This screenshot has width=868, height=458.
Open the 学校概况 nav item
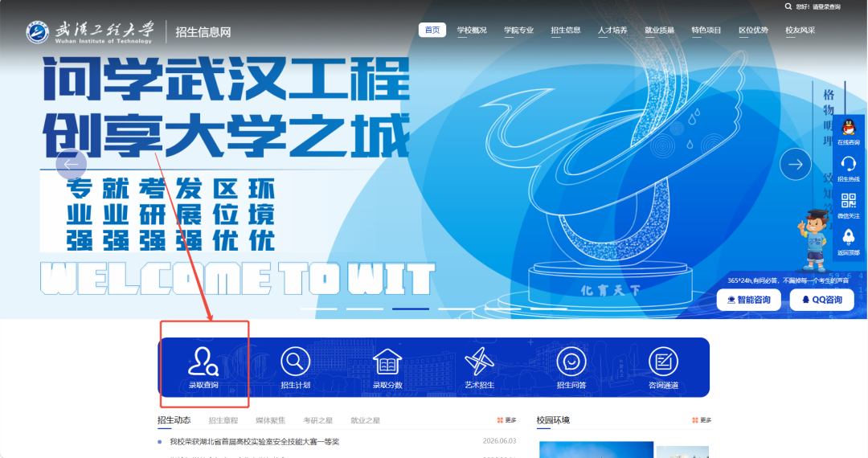tap(472, 31)
